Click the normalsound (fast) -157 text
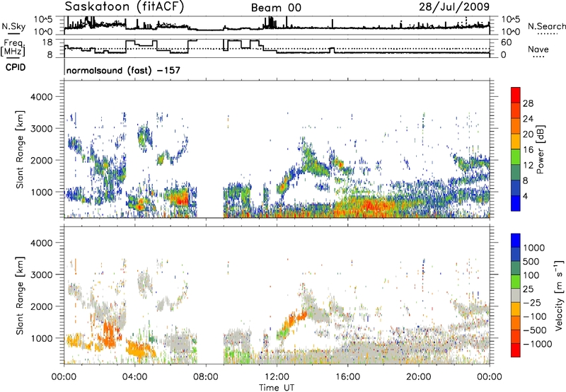 pyautogui.click(x=123, y=70)
